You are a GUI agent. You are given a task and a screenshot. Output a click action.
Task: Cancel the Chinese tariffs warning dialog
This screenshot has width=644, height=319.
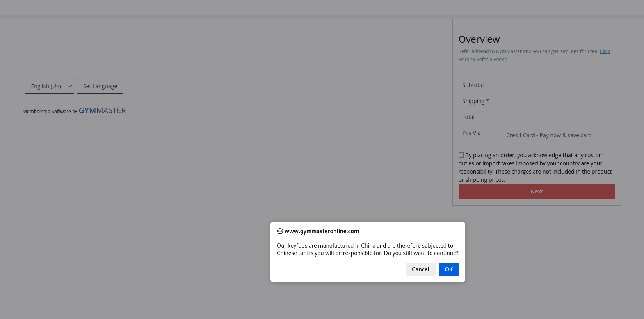click(420, 269)
